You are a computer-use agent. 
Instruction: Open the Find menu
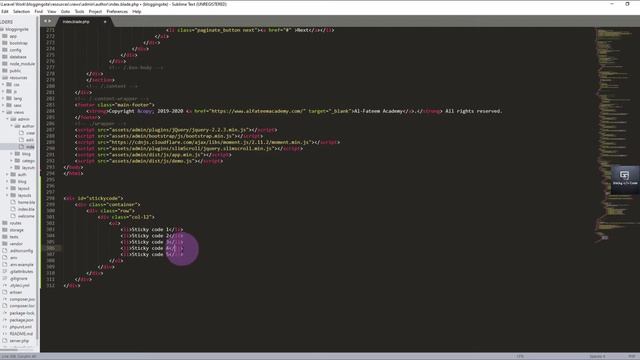tap(38, 11)
